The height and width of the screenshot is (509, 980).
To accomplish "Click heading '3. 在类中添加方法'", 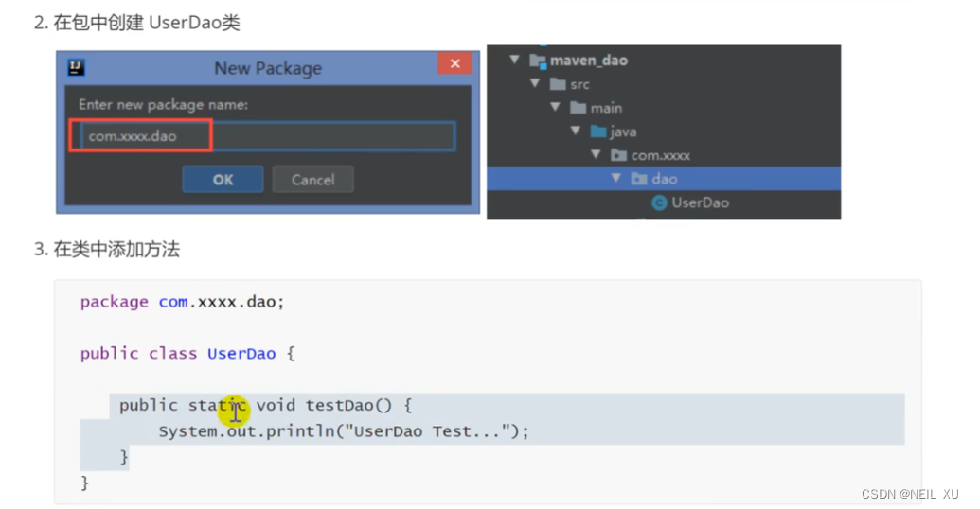I will click(107, 250).
